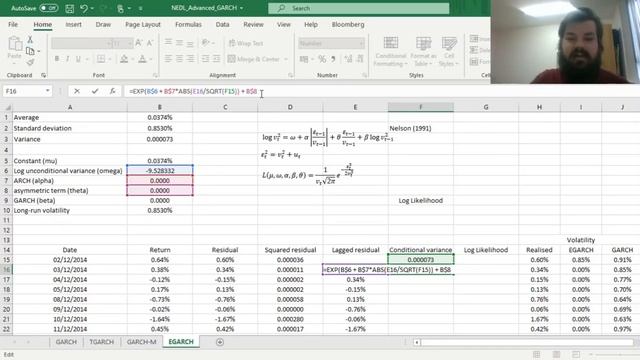
Task: Click Comma Style icon
Action: point(333,59)
